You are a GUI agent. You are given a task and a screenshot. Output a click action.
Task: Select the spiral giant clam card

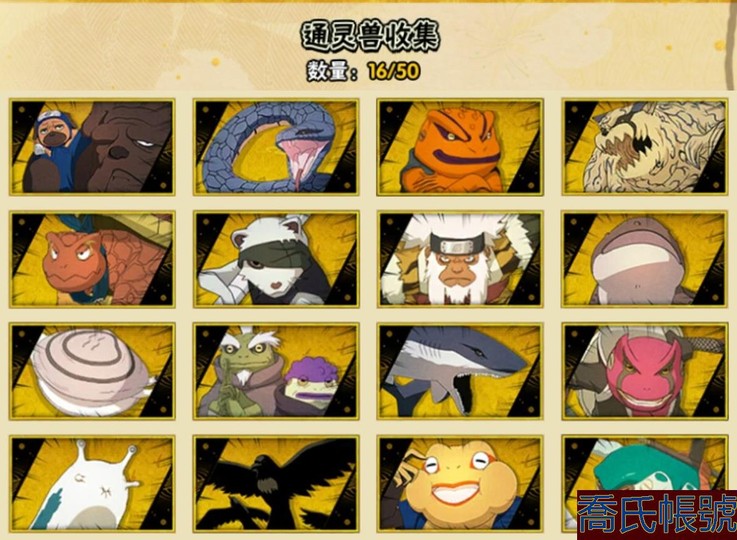pos(92,371)
